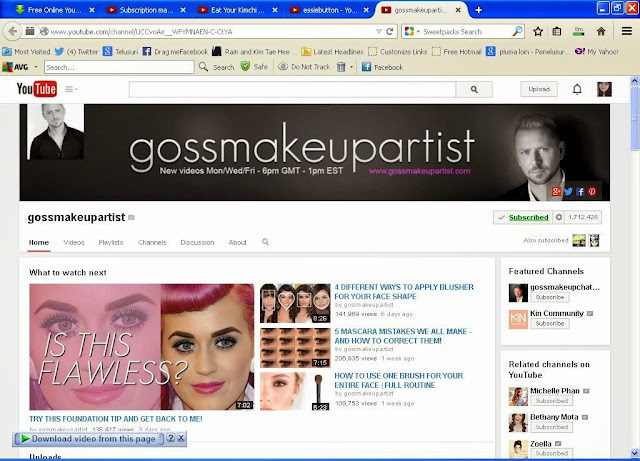640x461 pixels.
Task: Reload the page with refresh icon
Action: [x=390, y=31]
